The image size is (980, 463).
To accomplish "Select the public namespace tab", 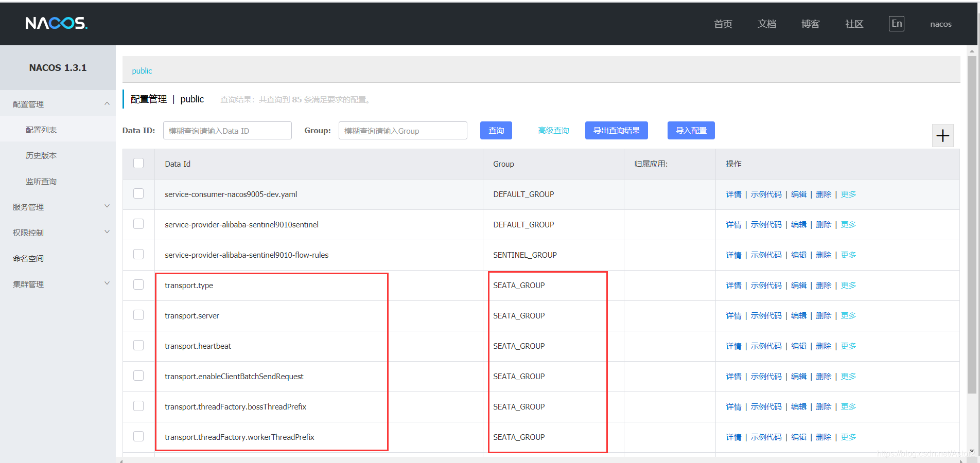I will pyautogui.click(x=142, y=71).
